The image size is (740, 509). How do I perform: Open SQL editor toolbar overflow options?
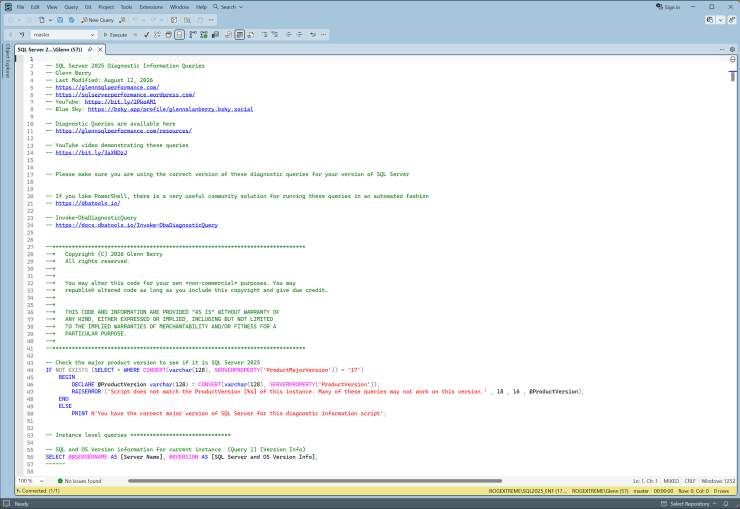coord(323,34)
